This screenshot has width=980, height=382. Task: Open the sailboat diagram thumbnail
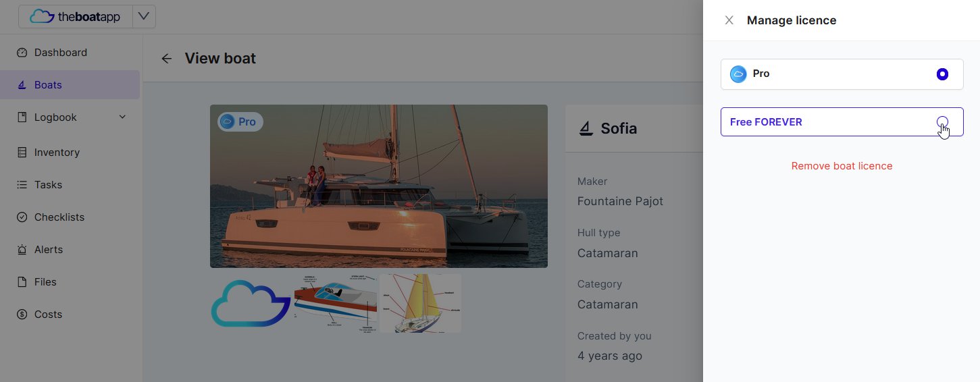click(x=420, y=303)
